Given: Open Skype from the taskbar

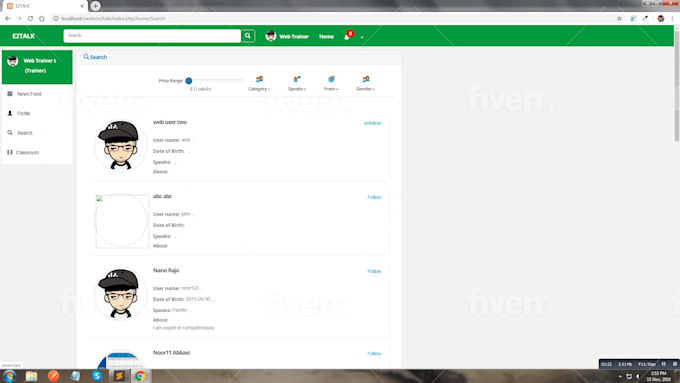Looking at the screenshot, I should coord(97,376).
